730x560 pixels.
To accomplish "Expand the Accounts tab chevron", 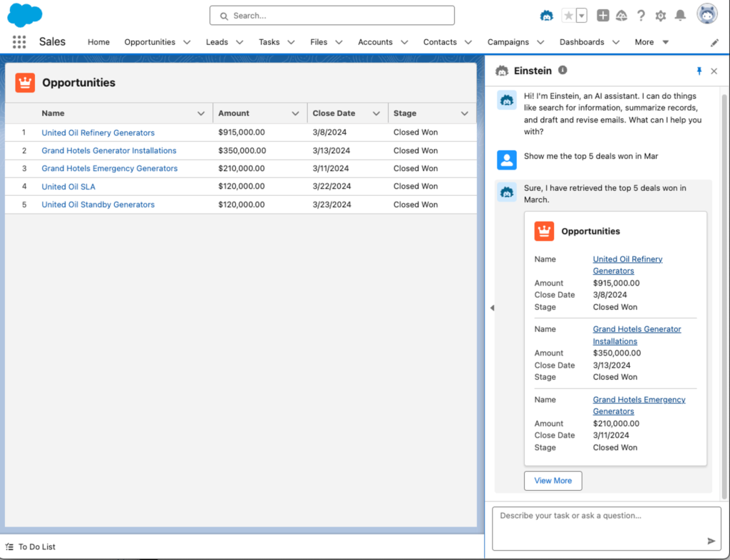I will pyautogui.click(x=404, y=42).
